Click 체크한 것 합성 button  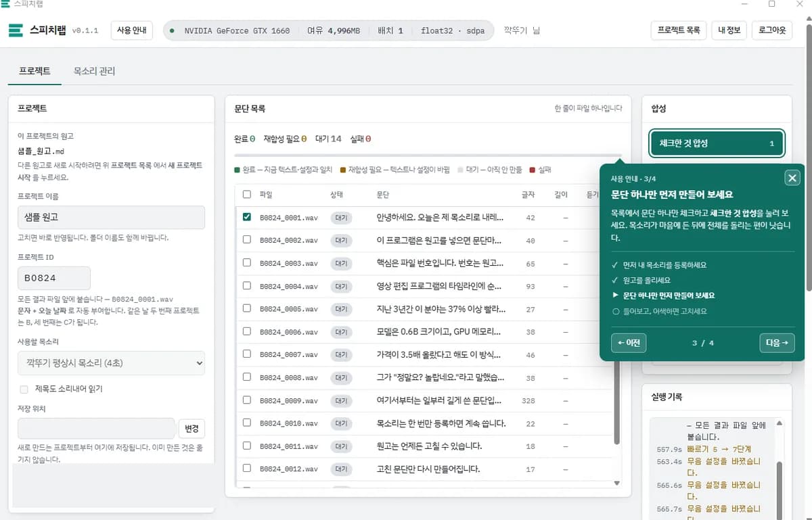[717, 143]
